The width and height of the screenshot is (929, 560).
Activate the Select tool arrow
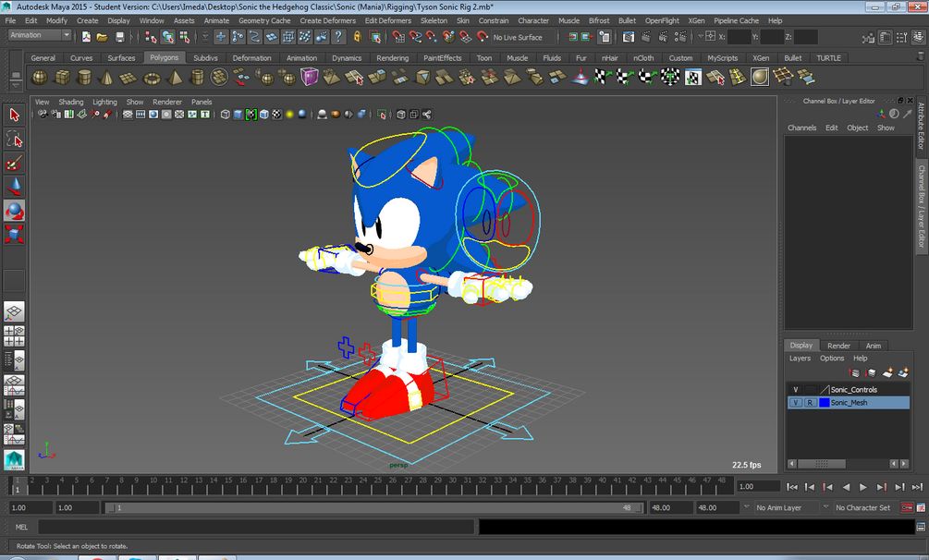tap(14, 115)
